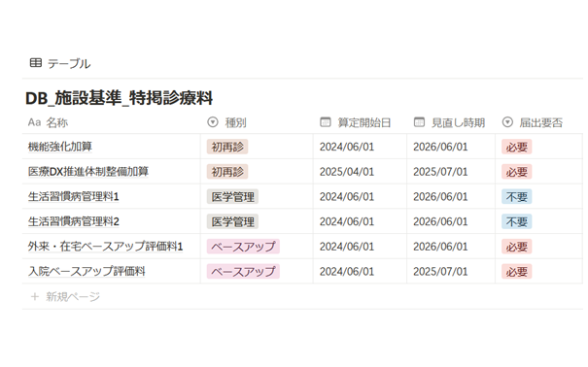Click the 不要 tag for 生活習慣病管理料1
This screenshot has height=367, width=588.
tap(517, 196)
